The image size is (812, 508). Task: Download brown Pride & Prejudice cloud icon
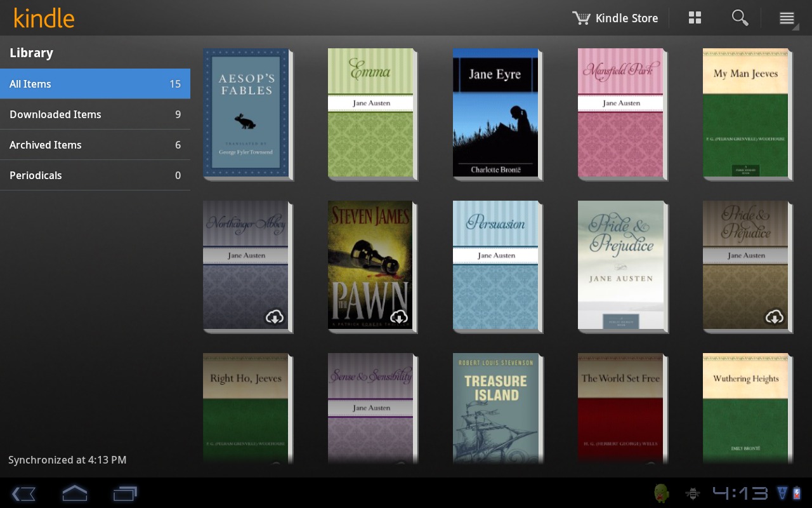pyautogui.click(x=774, y=316)
